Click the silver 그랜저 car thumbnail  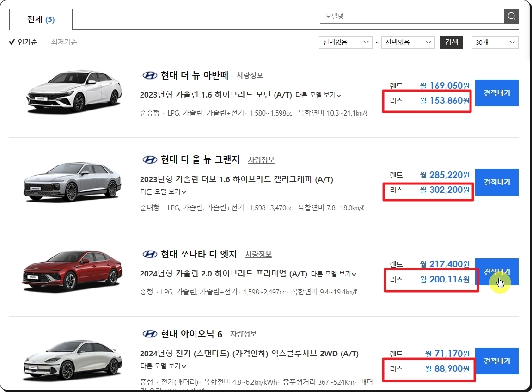pos(73,182)
